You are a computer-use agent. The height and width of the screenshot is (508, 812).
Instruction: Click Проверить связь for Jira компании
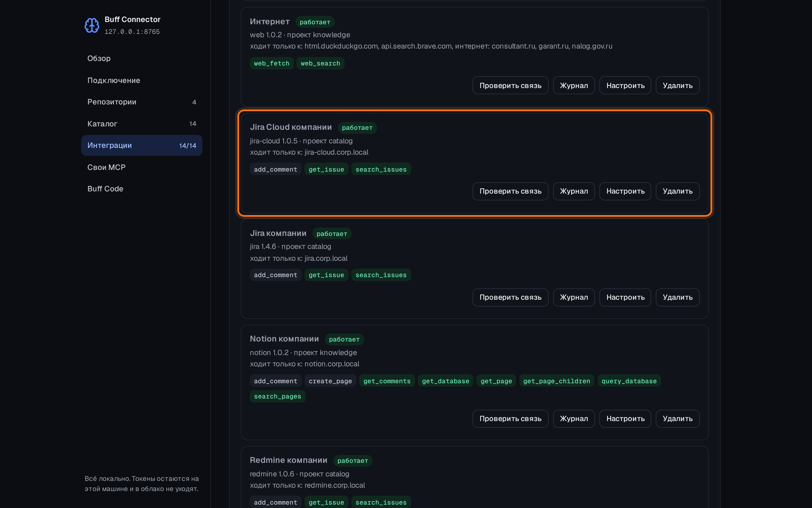coord(510,297)
